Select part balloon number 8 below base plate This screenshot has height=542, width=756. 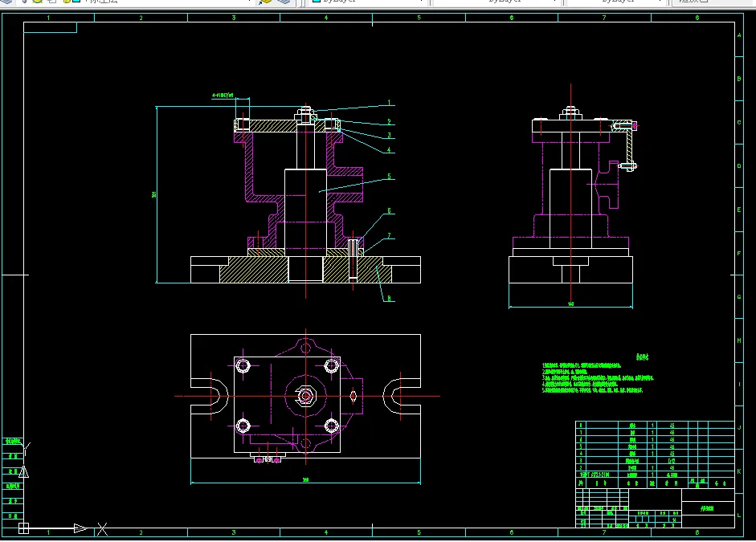[389, 299]
